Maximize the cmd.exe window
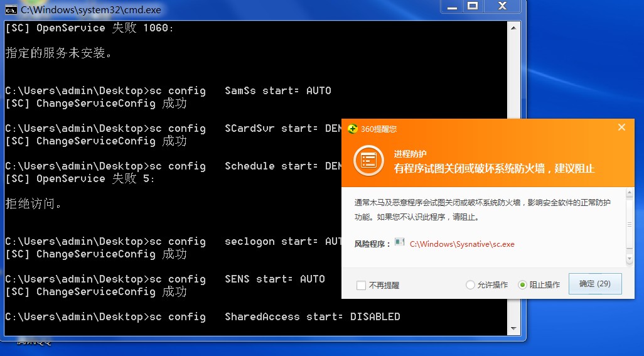 click(473, 6)
